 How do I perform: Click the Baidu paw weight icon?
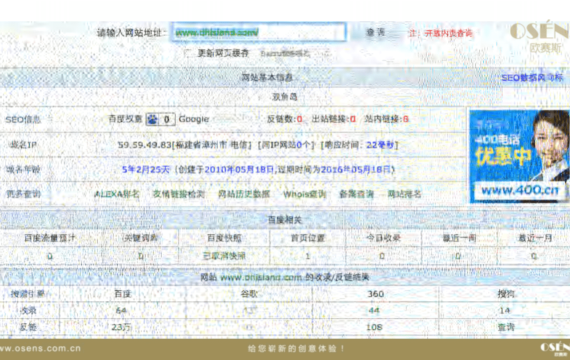153,119
